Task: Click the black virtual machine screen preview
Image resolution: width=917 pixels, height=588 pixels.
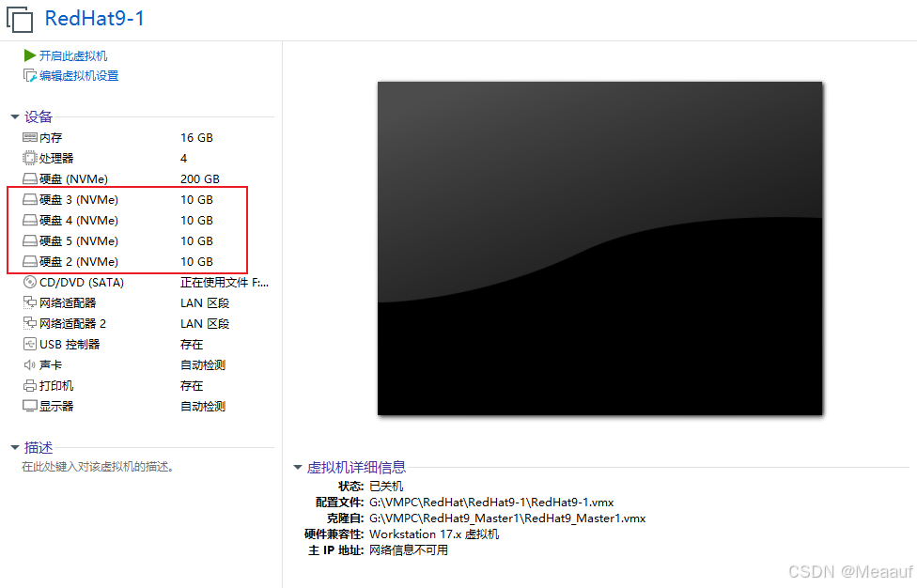Action: tap(600, 248)
